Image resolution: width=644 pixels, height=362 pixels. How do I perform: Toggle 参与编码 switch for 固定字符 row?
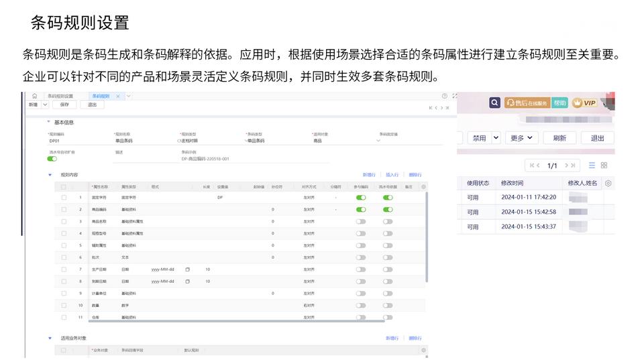tap(361, 198)
